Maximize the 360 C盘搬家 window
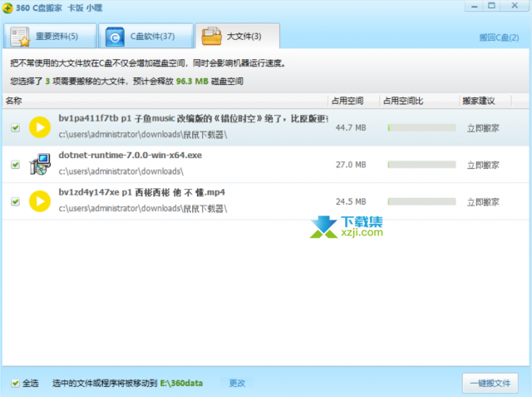Image resolution: width=532 pixels, height=397 pixels. pyautogui.click(x=491, y=6)
